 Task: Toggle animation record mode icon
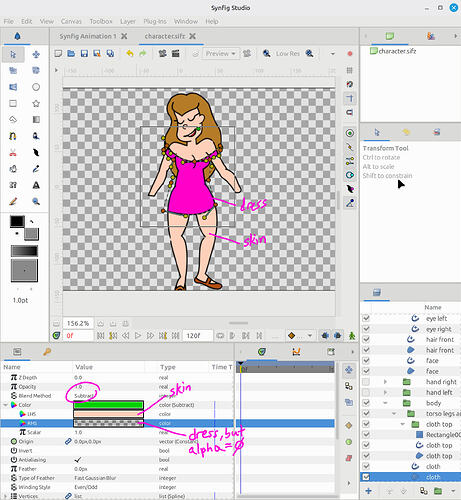point(352,336)
